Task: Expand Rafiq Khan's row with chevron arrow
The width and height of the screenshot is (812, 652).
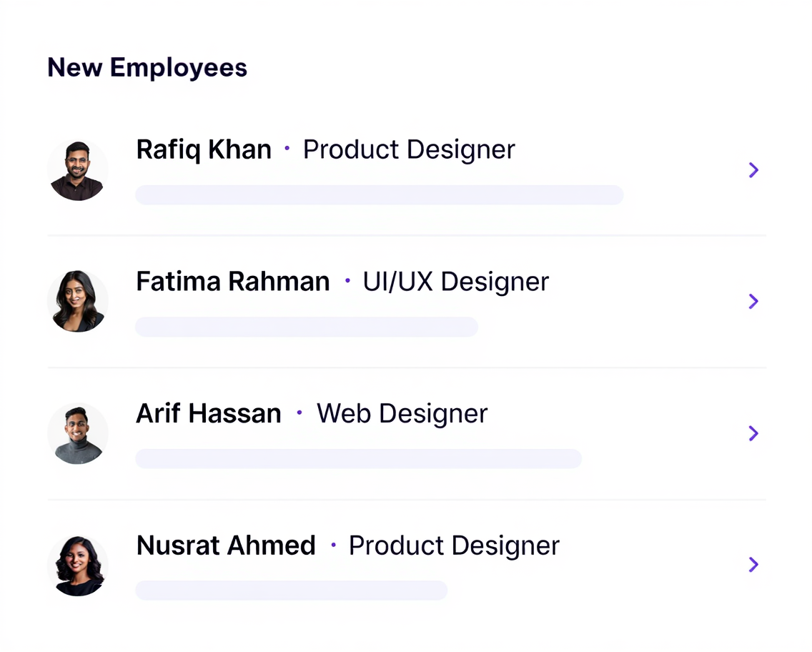Action: [753, 170]
